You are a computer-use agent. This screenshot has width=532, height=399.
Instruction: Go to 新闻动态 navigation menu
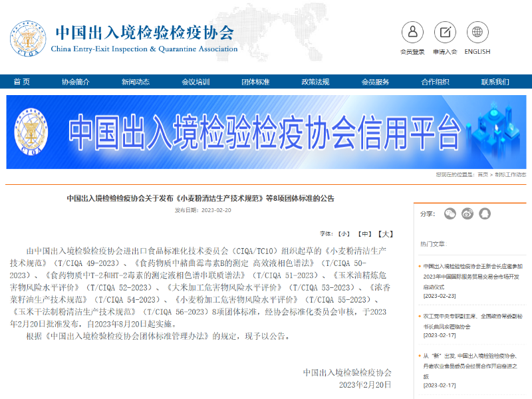pos(136,82)
